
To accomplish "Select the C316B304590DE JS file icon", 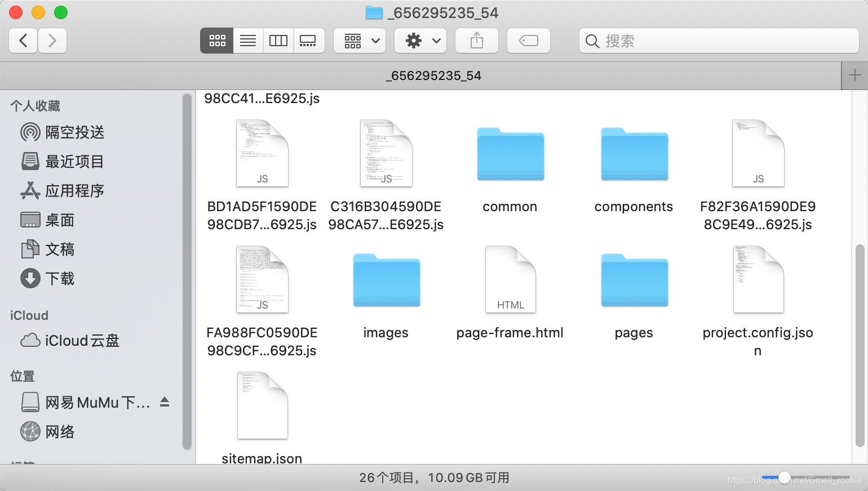I will (x=386, y=153).
